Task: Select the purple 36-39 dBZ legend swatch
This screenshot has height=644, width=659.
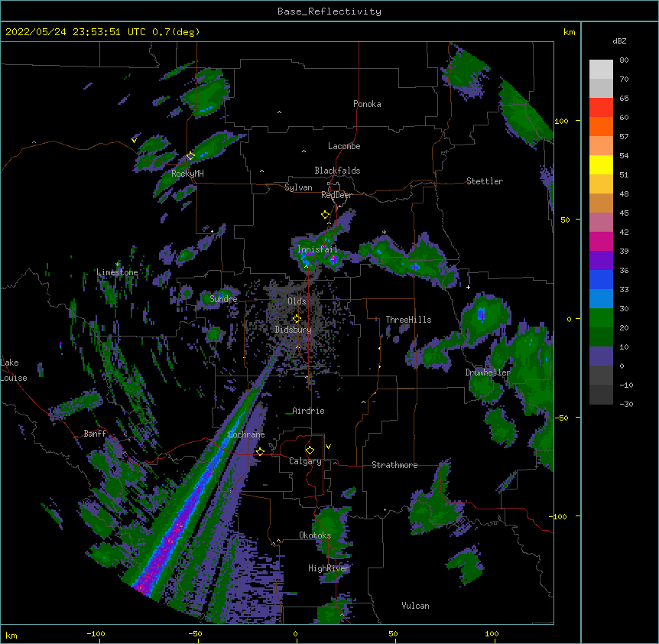Action: coord(601,260)
